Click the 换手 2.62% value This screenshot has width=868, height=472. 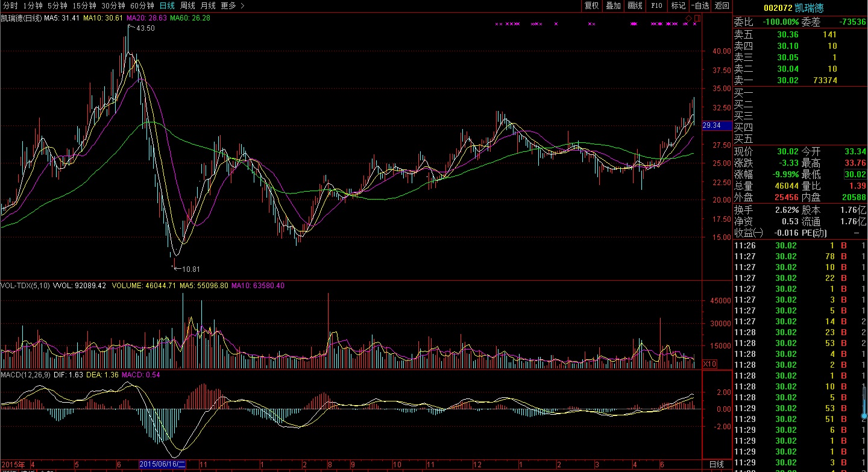tap(787, 210)
